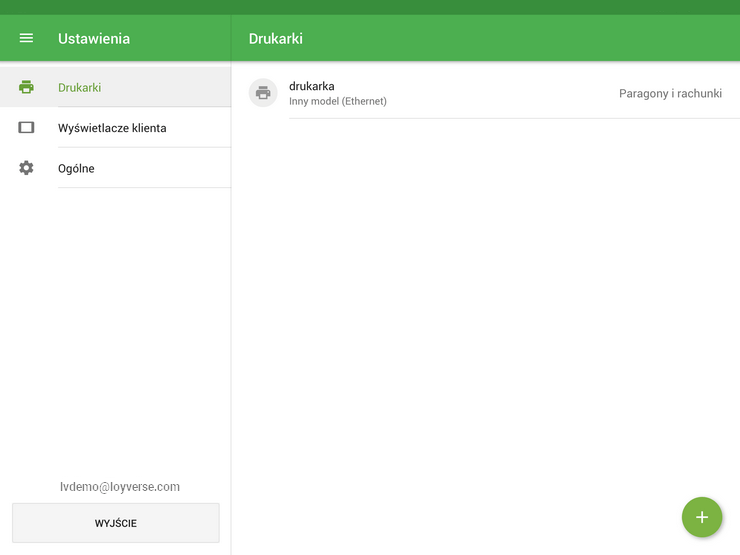Click the Inny model (Ethernet) subtitle
Screen dimensions: 740x555
click(x=338, y=101)
